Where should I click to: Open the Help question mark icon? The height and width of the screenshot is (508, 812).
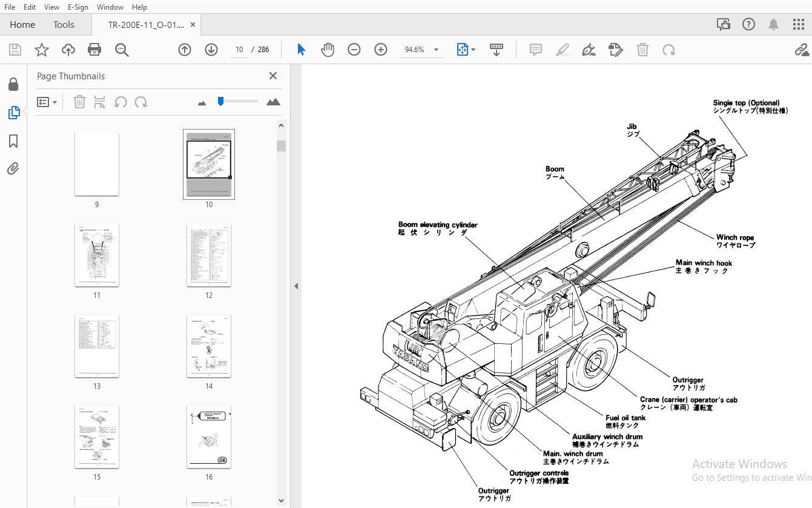(749, 24)
